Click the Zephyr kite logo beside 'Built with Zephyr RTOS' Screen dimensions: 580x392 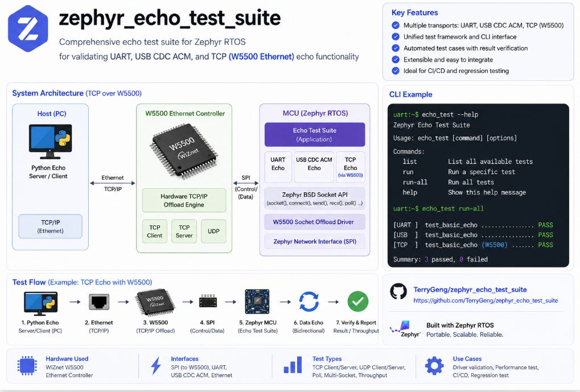pos(405,329)
